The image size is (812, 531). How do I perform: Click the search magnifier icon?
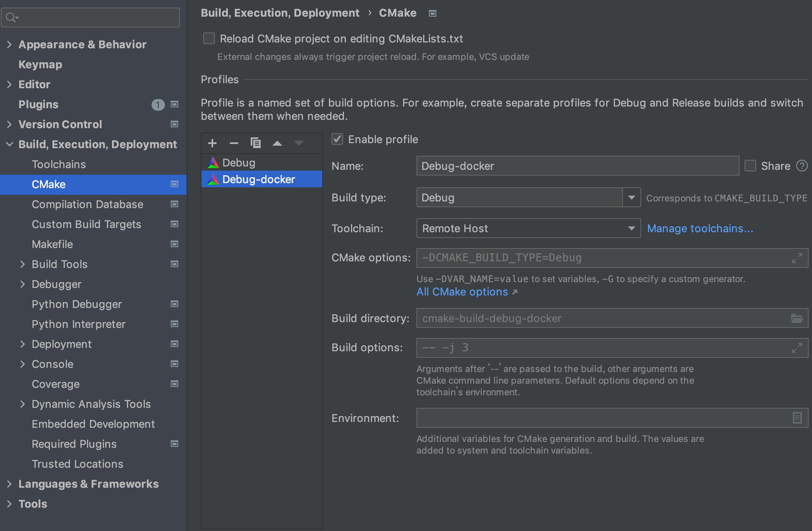coord(12,17)
